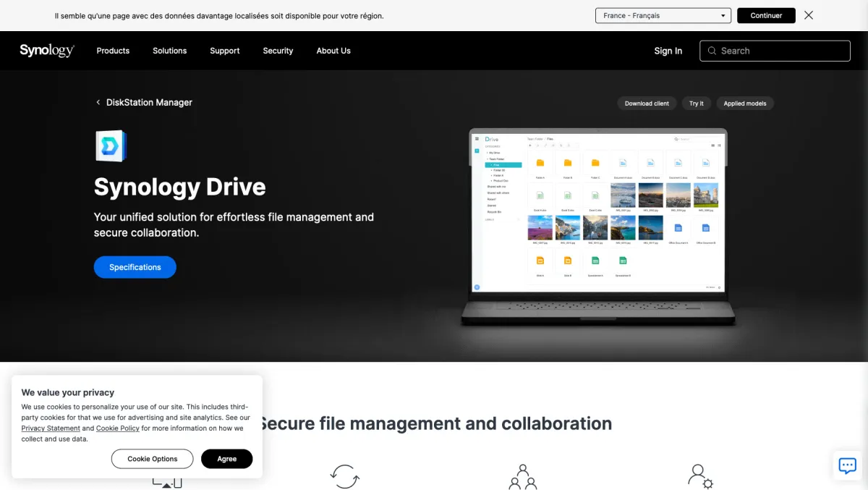Open the About Us menu

point(333,51)
